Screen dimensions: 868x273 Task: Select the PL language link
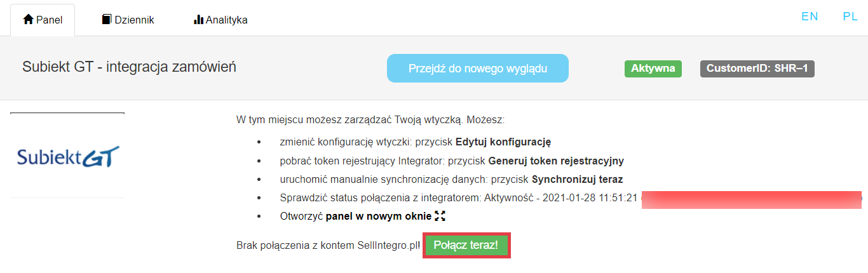pos(850,17)
